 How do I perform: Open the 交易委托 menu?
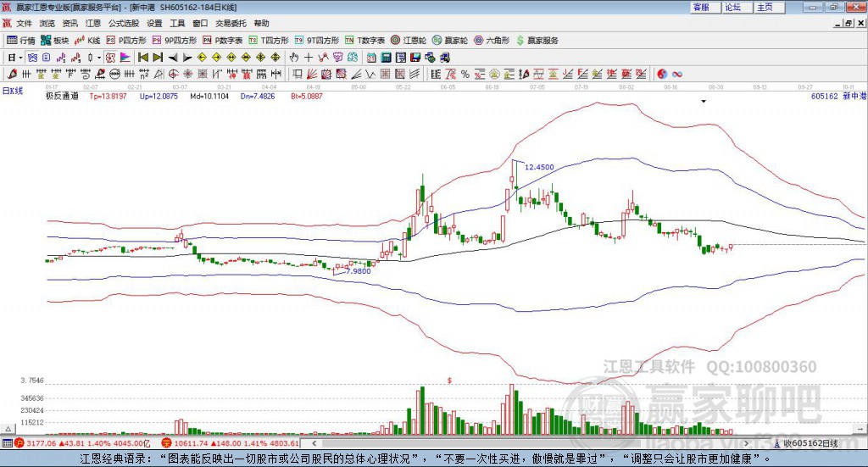(231, 23)
